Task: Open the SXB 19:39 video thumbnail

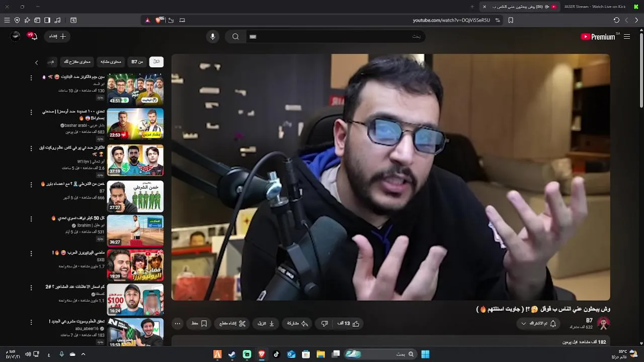Action: [x=135, y=265]
